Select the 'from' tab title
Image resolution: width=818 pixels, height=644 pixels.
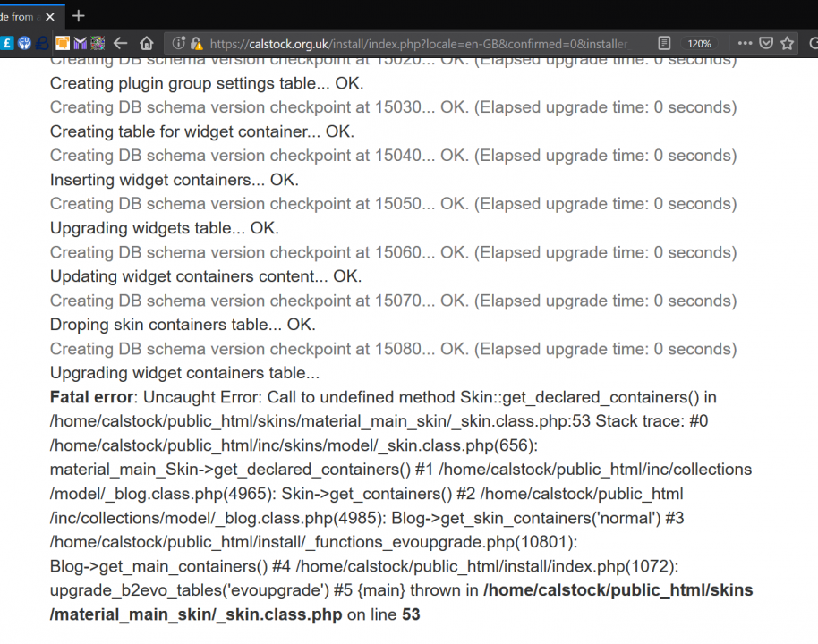tap(22, 17)
